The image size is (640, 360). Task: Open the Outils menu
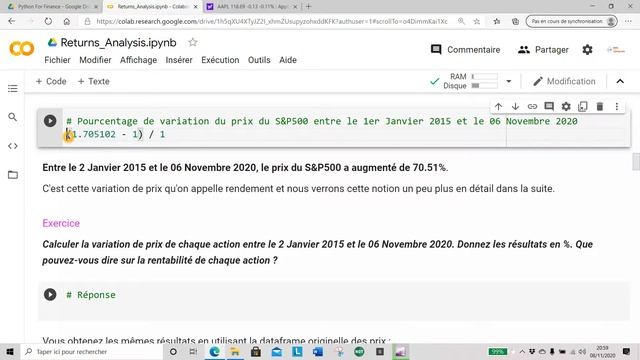coord(259,60)
